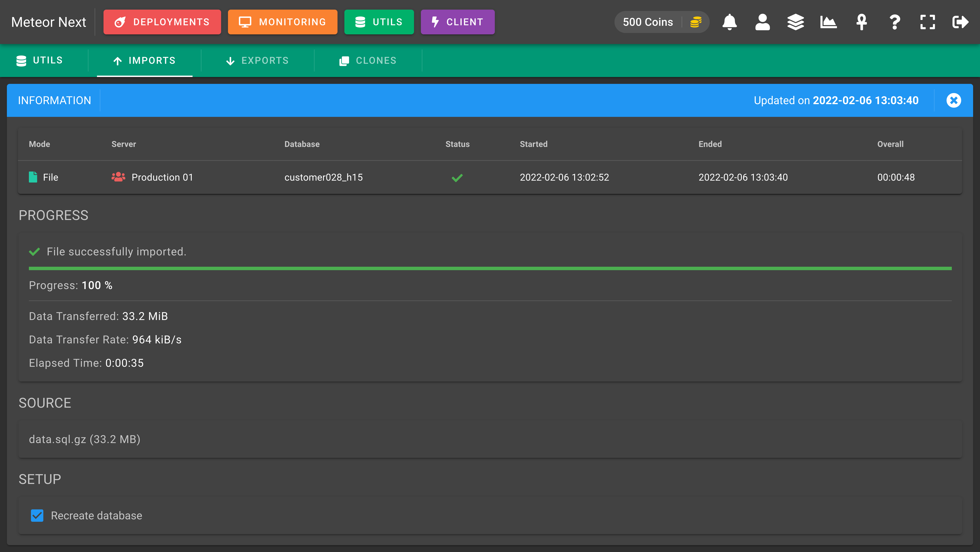Click the Overall column header
The height and width of the screenshot is (552, 980).
click(x=890, y=144)
